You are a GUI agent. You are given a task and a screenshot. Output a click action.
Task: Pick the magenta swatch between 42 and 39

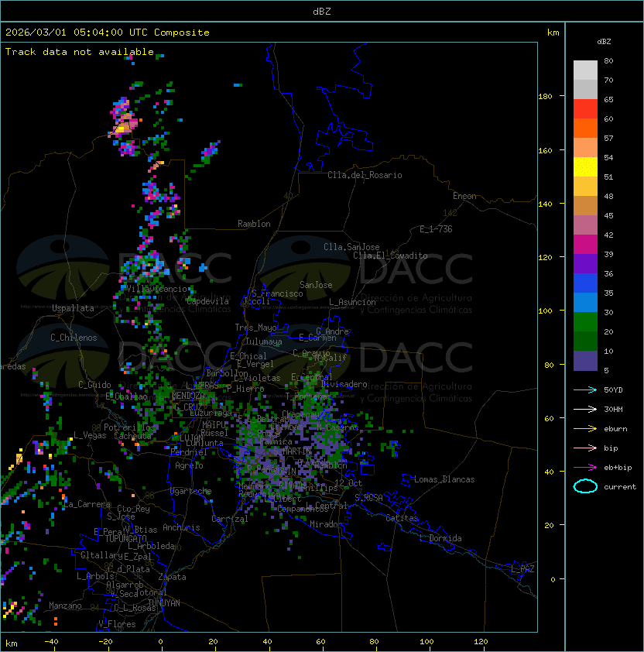tap(585, 245)
